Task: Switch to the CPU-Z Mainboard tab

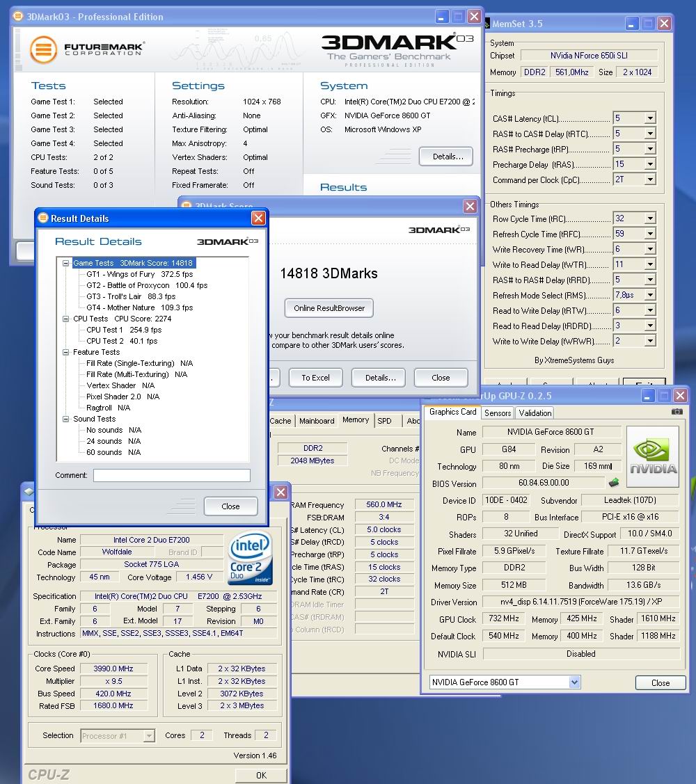Action: point(317,421)
